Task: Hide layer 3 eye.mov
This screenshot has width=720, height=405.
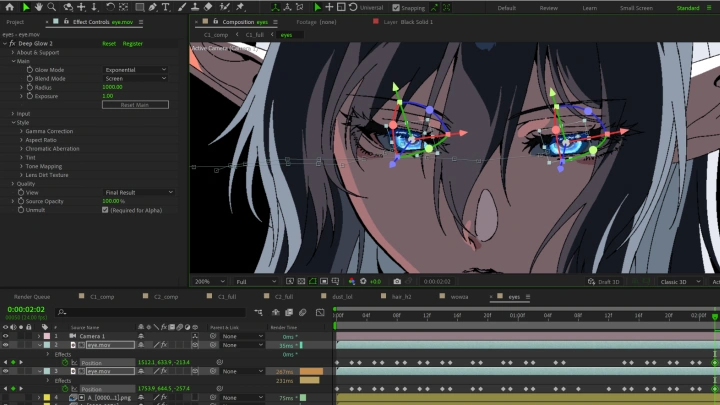Action: coord(6,371)
